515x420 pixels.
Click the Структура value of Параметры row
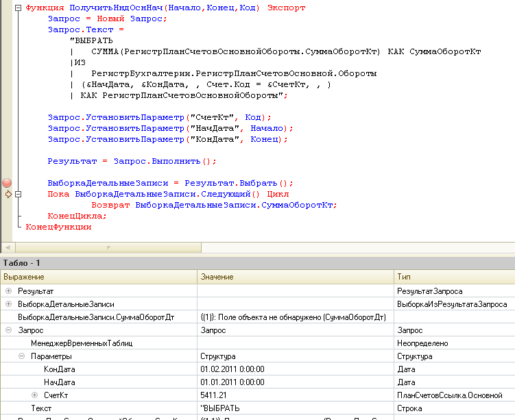(x=218, y=356)
